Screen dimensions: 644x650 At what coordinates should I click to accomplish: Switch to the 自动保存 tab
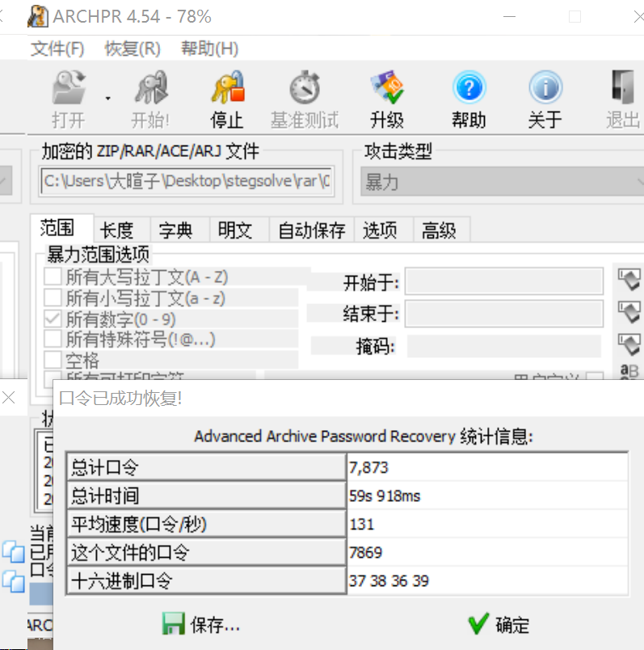(312, 230)
